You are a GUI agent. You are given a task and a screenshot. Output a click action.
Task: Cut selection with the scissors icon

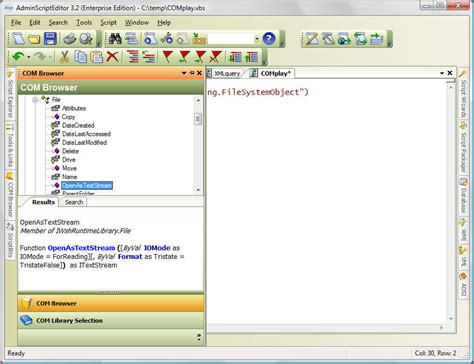pos(64,57)
